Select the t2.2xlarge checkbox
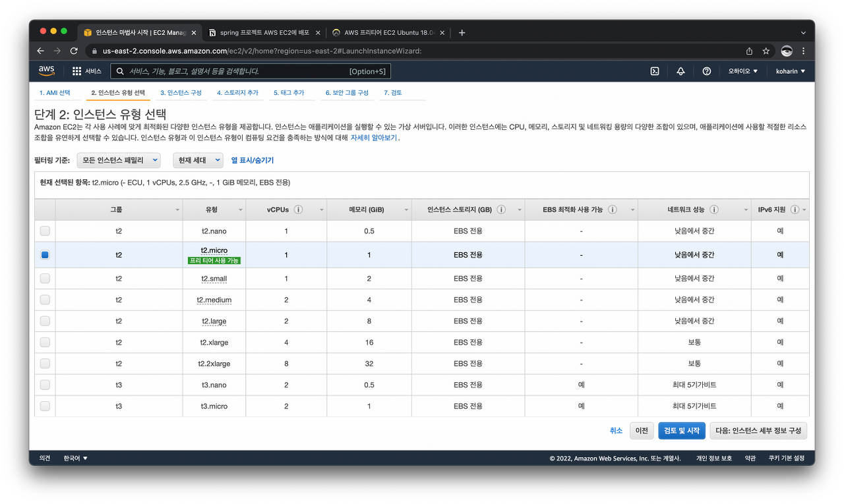 coord(45,363)
